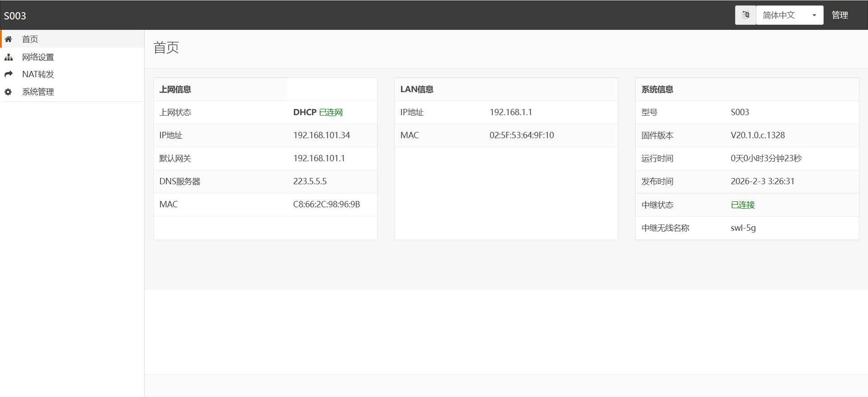
Task: Select 系统管理 in the sidebar
Action: point(38,92)
